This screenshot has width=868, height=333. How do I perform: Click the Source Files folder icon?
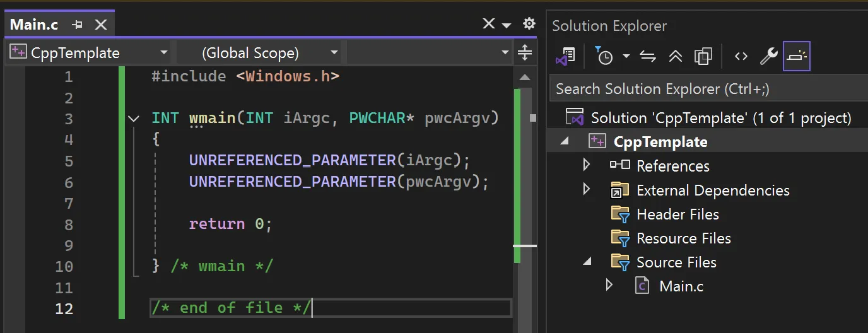(620, 262)
